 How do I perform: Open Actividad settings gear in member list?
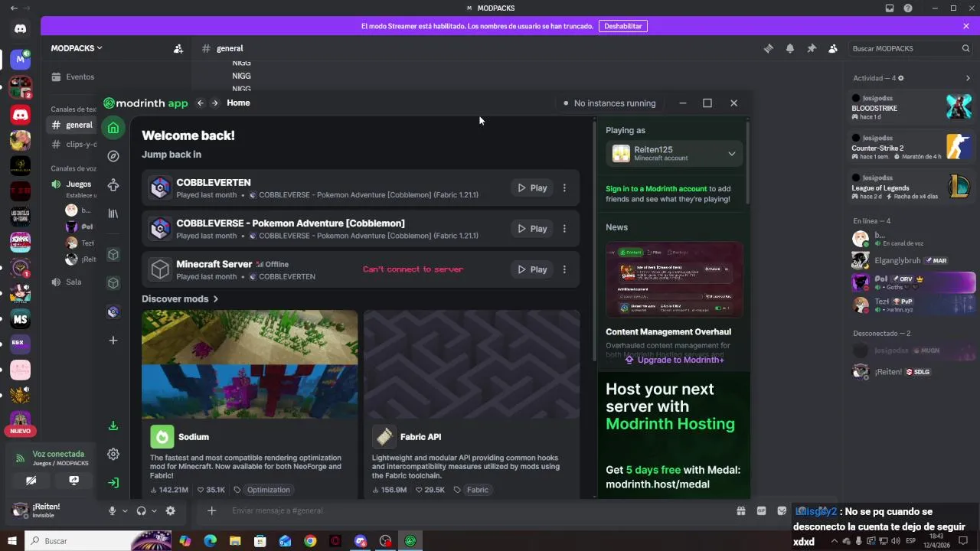901,78
